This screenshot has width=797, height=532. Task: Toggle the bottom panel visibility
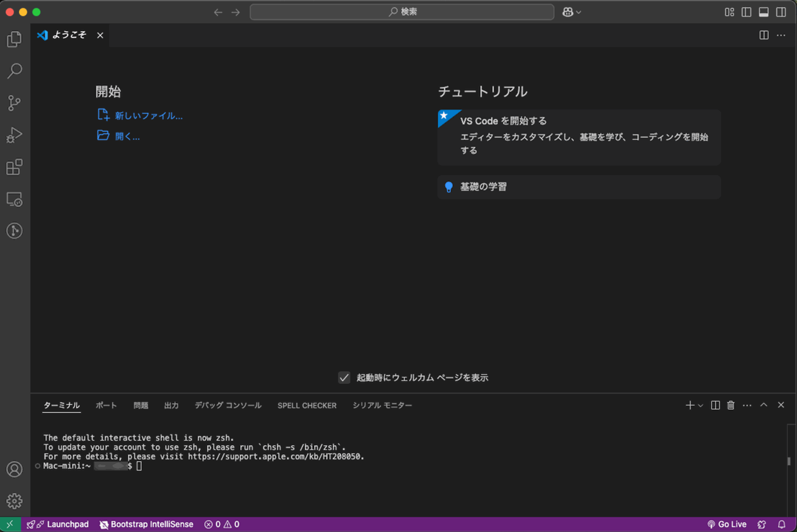(764, 12)
